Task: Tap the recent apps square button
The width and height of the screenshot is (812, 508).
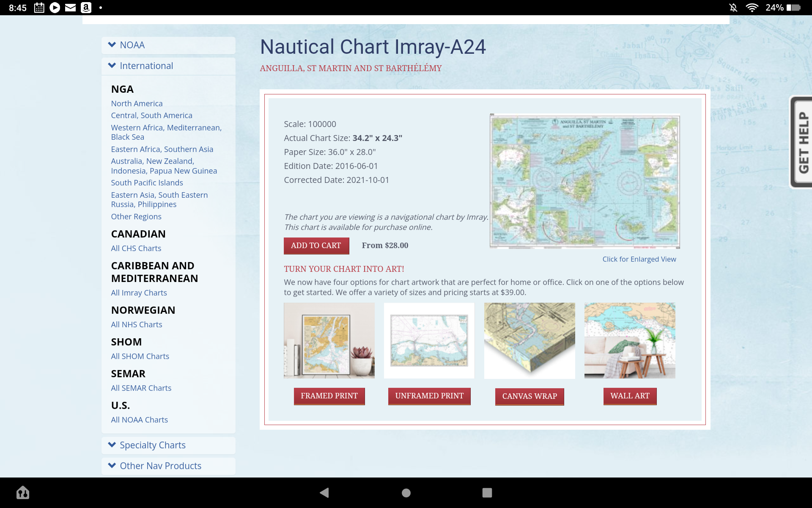Action: [x=487, y=493]
